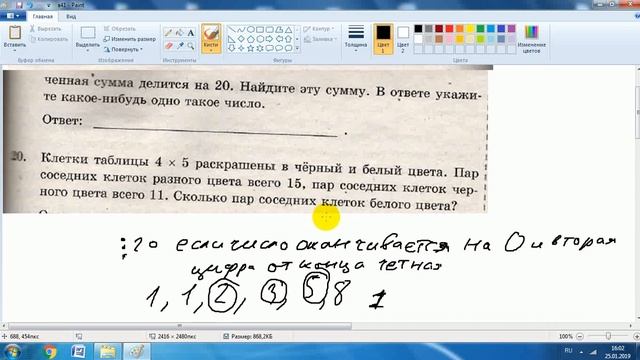Pick the yellow palette color

tap(470, 29)
